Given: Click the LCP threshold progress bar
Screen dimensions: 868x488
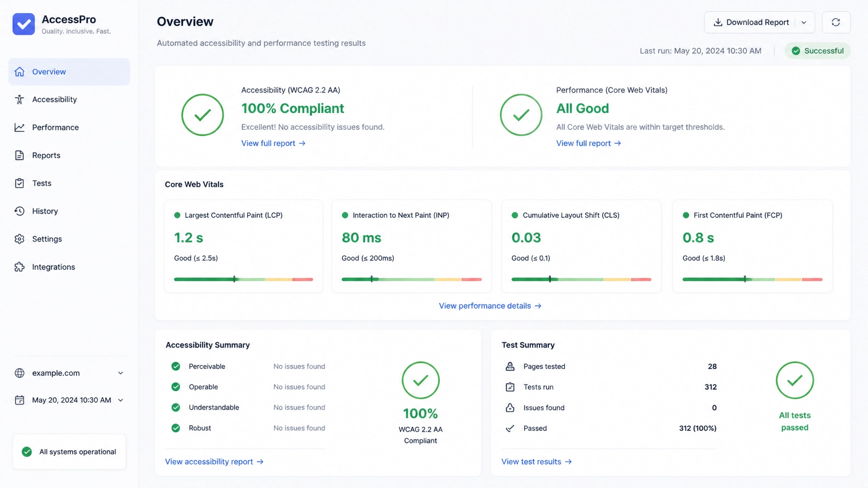Looking at the screenshot, I should point(244,279).
